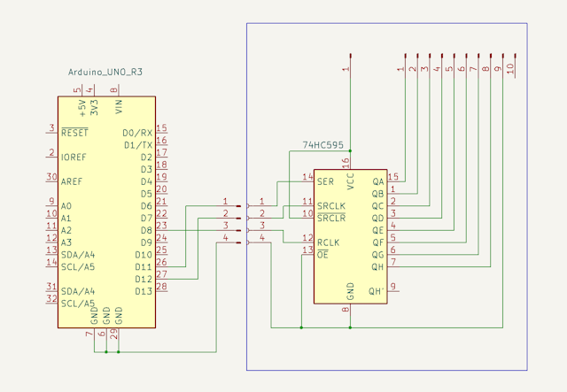This screenshot has width=567, height=392.
Task: Select pin number 29 below Arduino GND
Action: 114,334
